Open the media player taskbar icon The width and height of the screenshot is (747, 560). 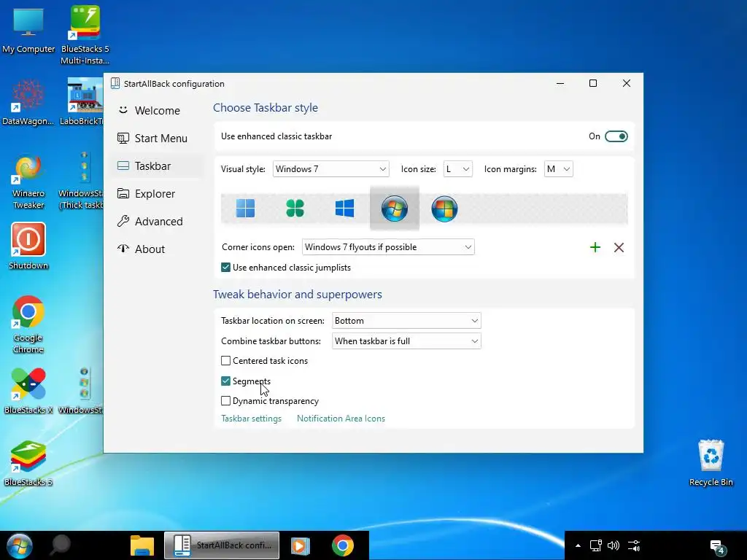pos(300,545)
